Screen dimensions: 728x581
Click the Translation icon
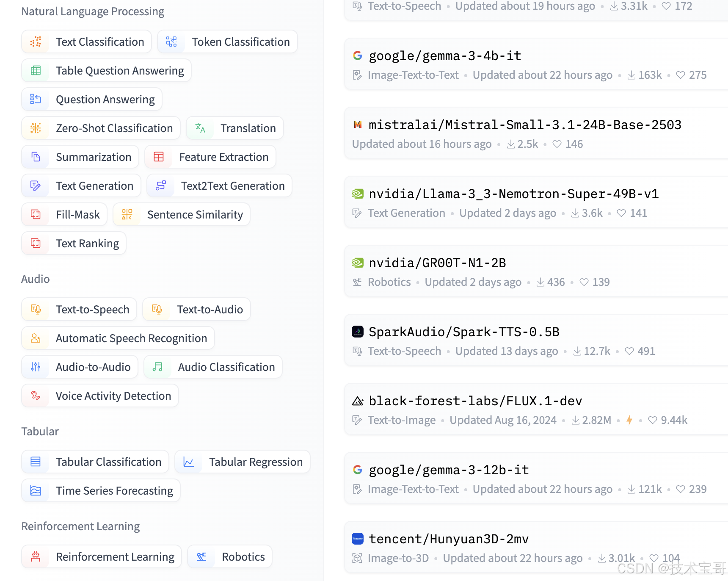pos(200,128)
